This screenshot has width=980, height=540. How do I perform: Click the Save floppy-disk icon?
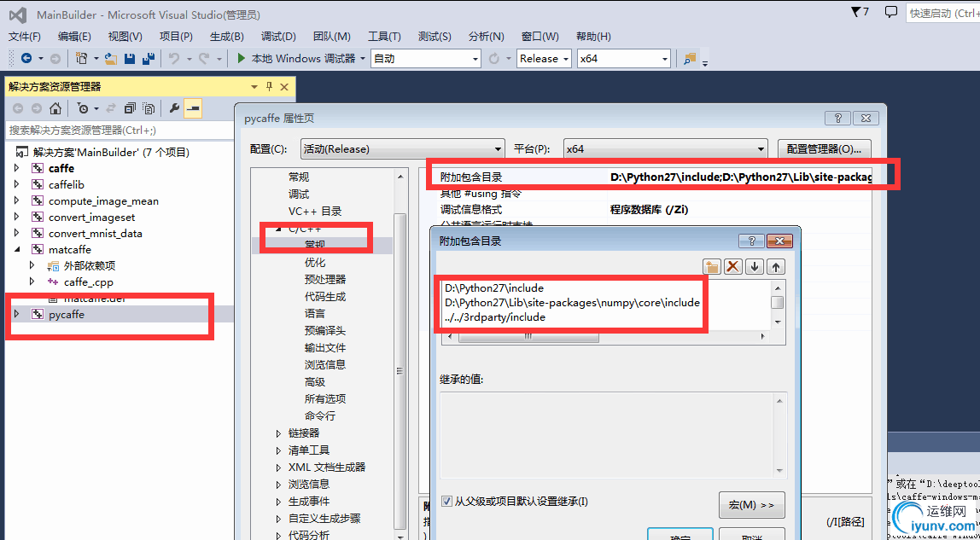coord(130,59)
